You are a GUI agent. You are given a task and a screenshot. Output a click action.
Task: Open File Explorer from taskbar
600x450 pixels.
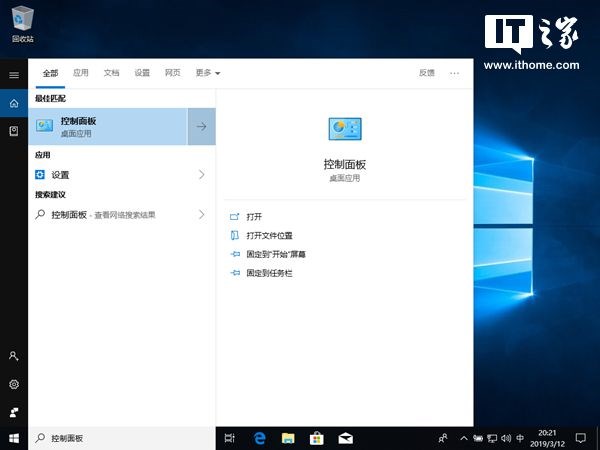tap(288, 438)
